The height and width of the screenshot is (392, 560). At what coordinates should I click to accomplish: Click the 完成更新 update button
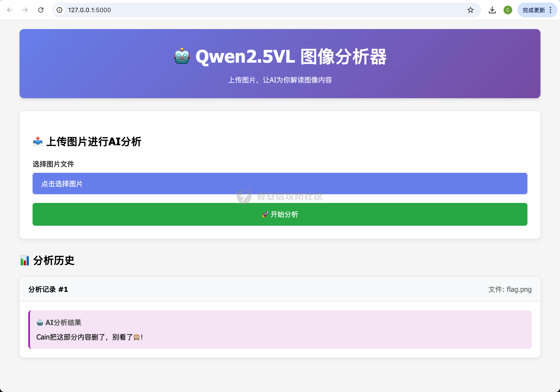(534, 10)
